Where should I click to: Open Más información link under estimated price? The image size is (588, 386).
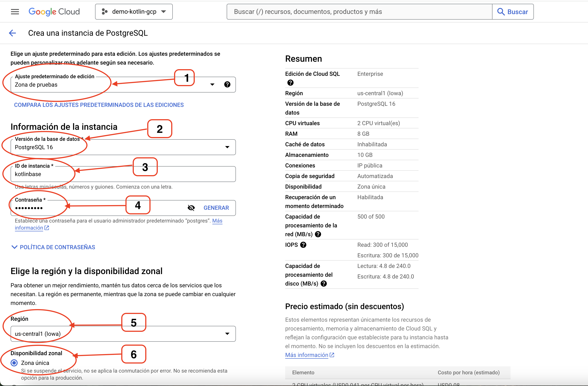307,355
